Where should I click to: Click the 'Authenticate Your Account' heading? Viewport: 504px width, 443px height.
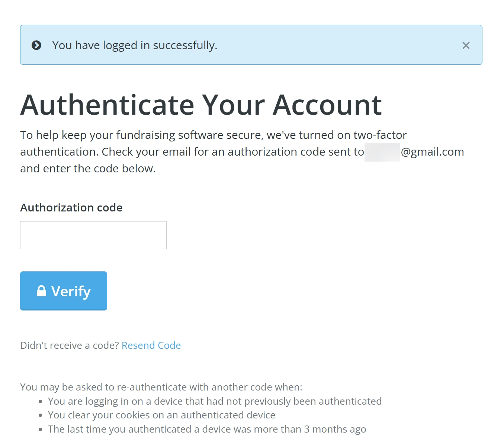pos(201,105)
